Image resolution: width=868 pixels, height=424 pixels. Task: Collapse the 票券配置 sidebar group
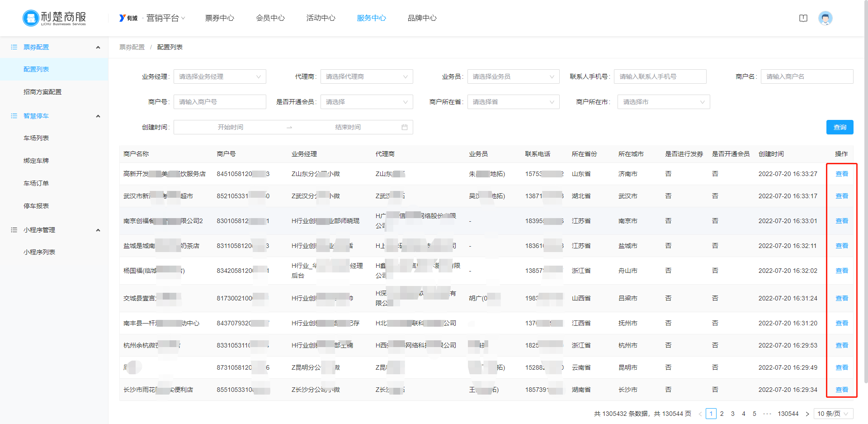(x=98, y=48)
